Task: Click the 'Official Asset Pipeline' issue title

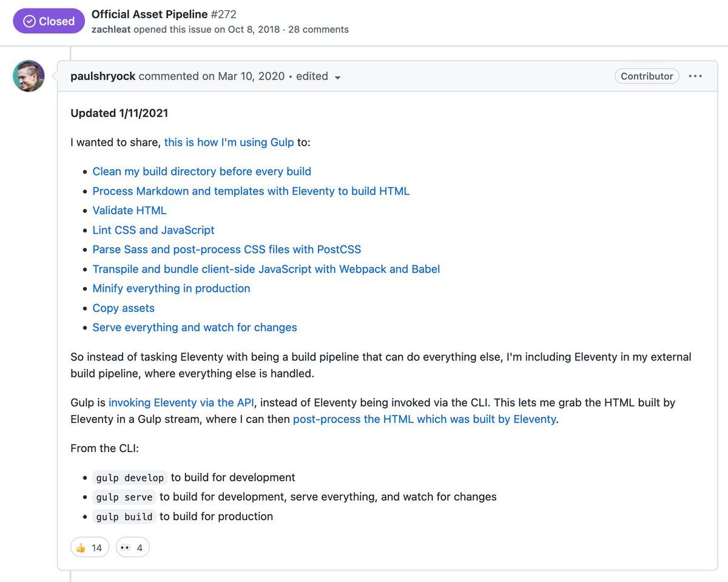Action: (149, 14)
